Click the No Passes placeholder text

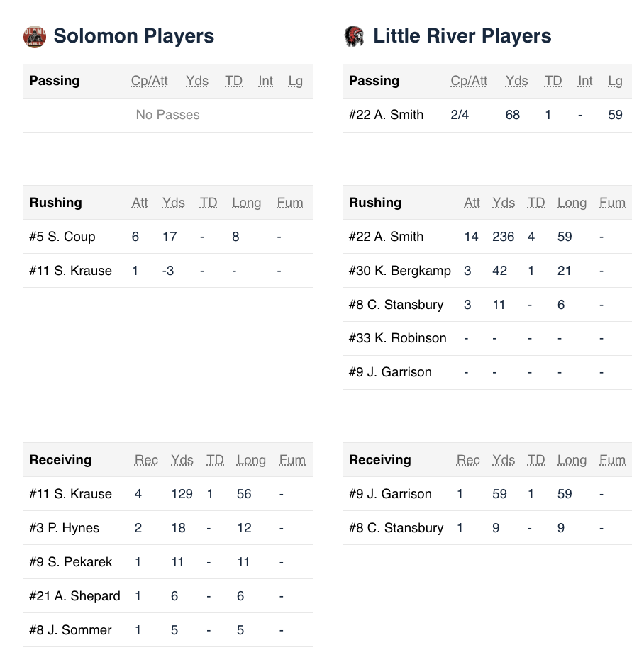click(x=167, y=115)
